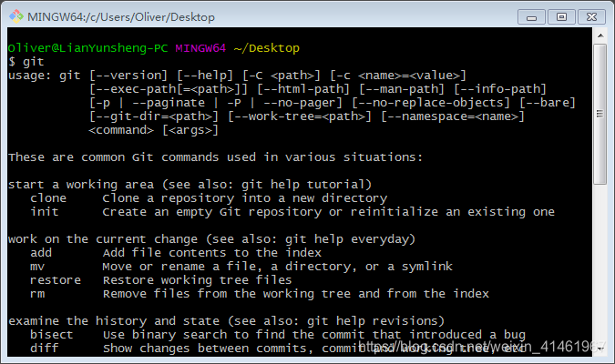The height and width of the screenshot is (364, 615).
Task: Click 'git help tutorial' reference text
Action: [302, 185]
